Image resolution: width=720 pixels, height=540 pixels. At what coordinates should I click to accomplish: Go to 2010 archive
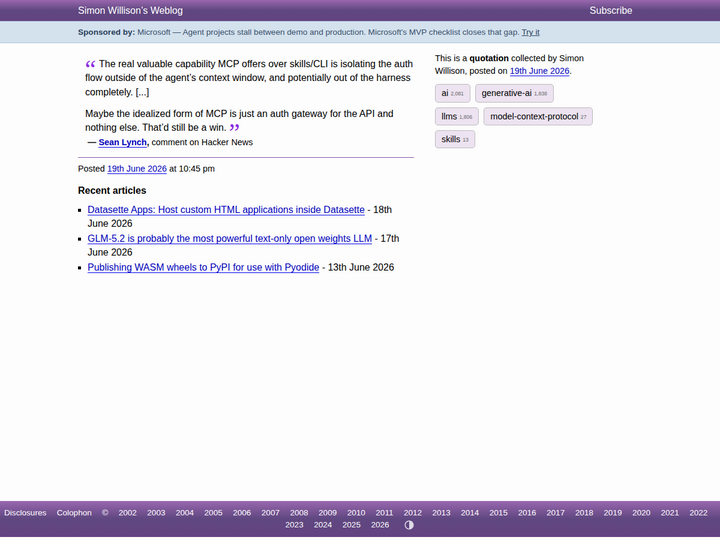tap(356, 513)
